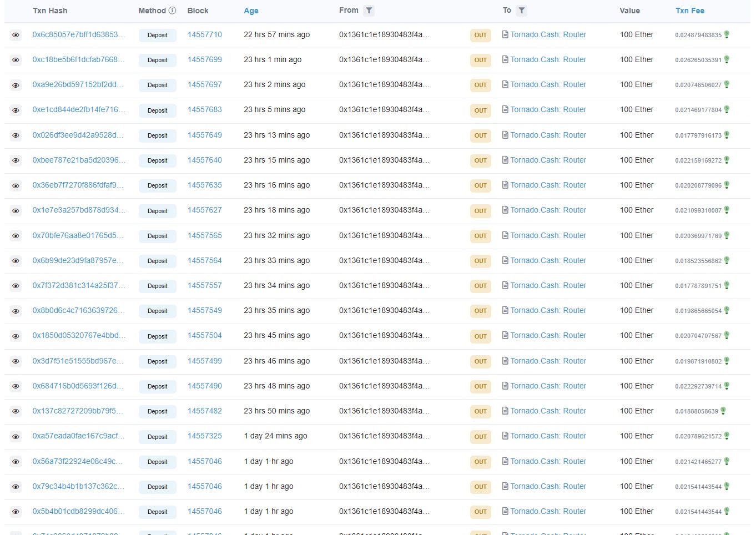Click contract document icon in block 14557699 row
Viewport: 756px width, 535px height.
pos(505,59)
